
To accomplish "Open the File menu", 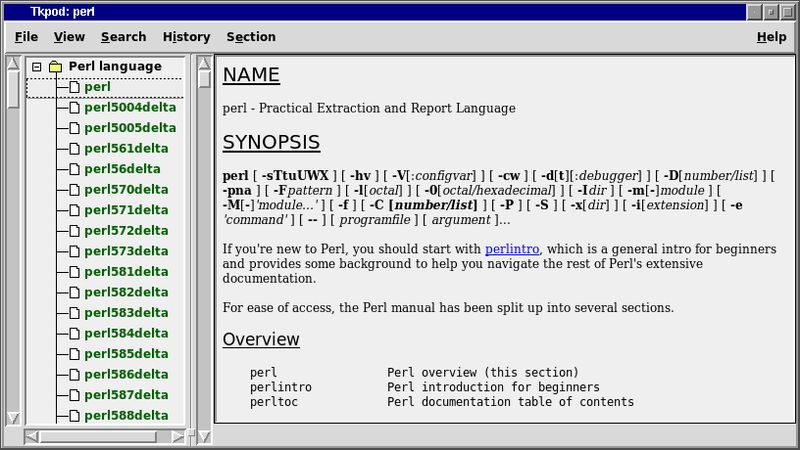I will 26,37.
